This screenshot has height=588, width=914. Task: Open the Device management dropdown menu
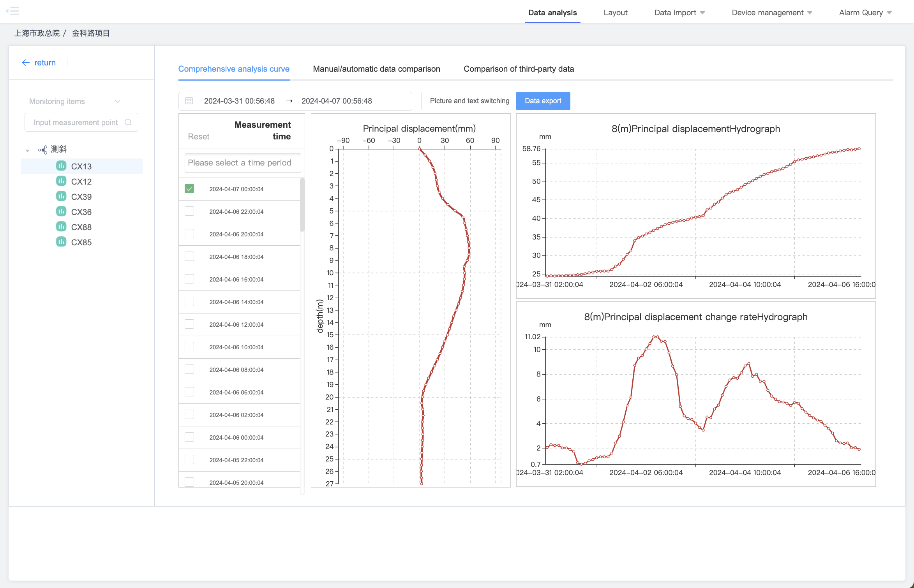coord(772,12)
